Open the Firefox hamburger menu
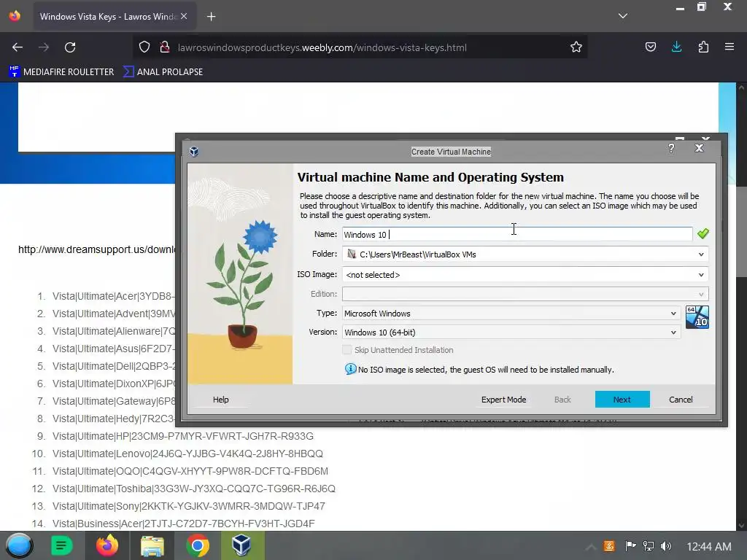The width and height of the screenshot is (747, 560). (729, 47)
